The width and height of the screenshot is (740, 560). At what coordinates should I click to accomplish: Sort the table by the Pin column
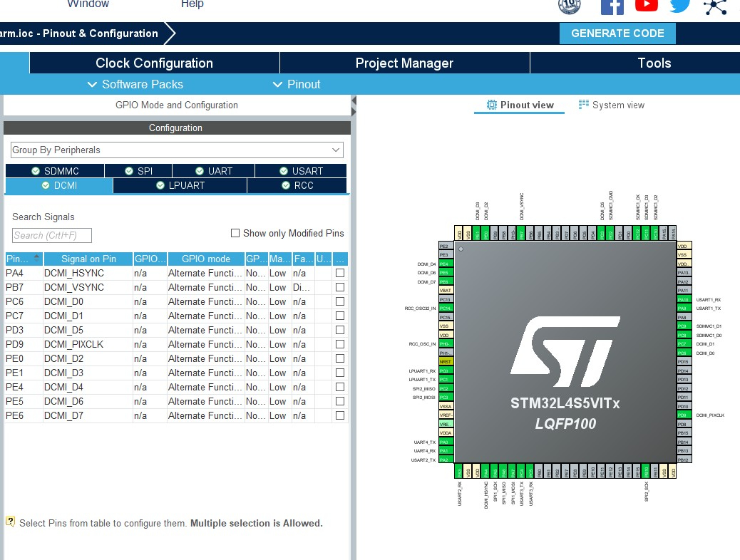point(24,259)
